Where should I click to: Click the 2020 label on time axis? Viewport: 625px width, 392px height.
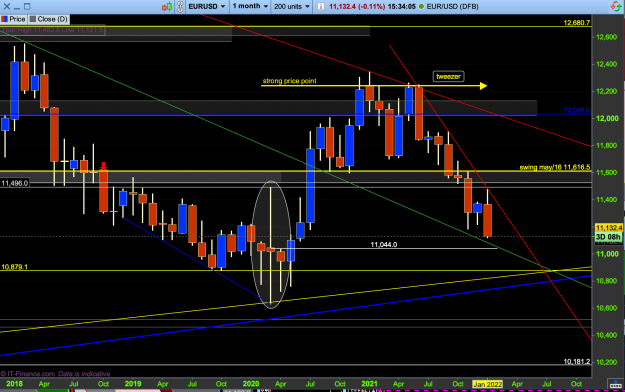pos(251,384)
